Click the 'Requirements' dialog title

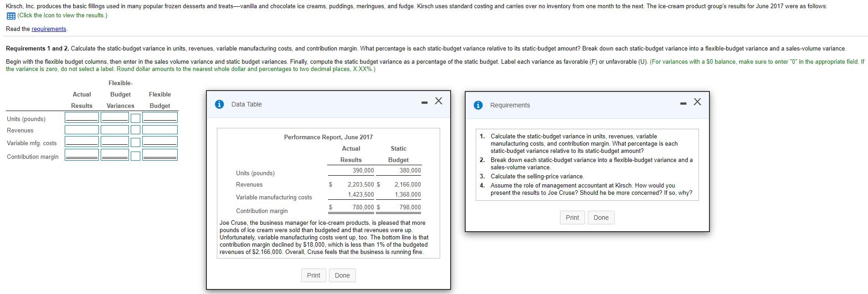point(510,105)
